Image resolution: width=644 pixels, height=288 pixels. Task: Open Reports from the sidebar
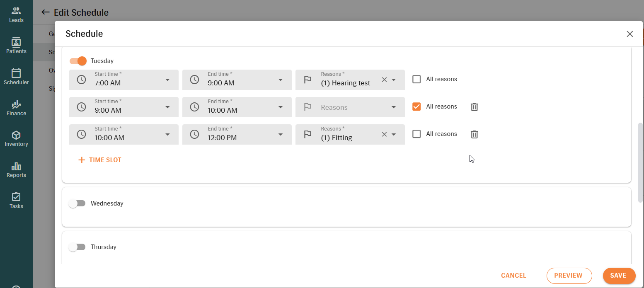pos(16,170)
